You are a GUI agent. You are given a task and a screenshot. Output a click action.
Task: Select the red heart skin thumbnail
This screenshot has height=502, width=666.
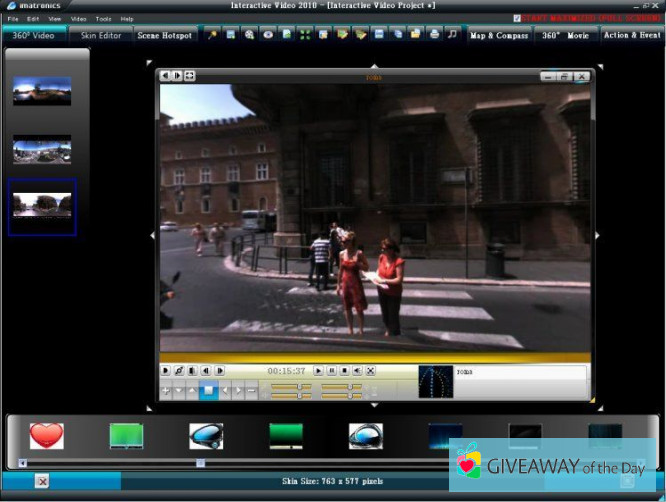point(46,436)
